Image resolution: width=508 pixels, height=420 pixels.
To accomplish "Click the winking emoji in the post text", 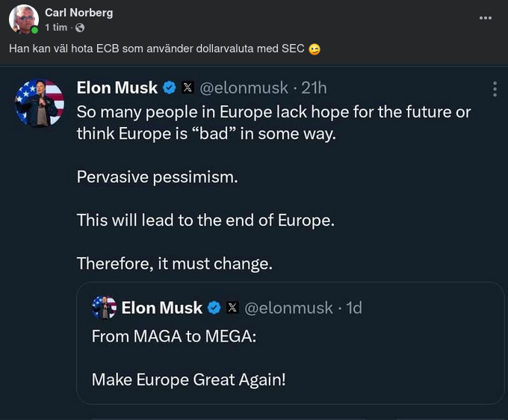I will click(x=315, y=49).
